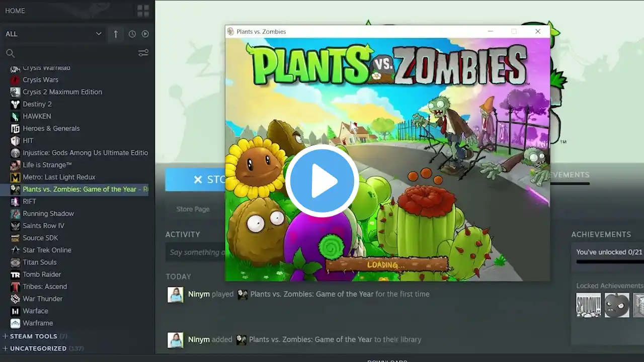Expand the ALL games dropdown
The height and width of the screenshot is (362, 644).
tap(53, 34)
